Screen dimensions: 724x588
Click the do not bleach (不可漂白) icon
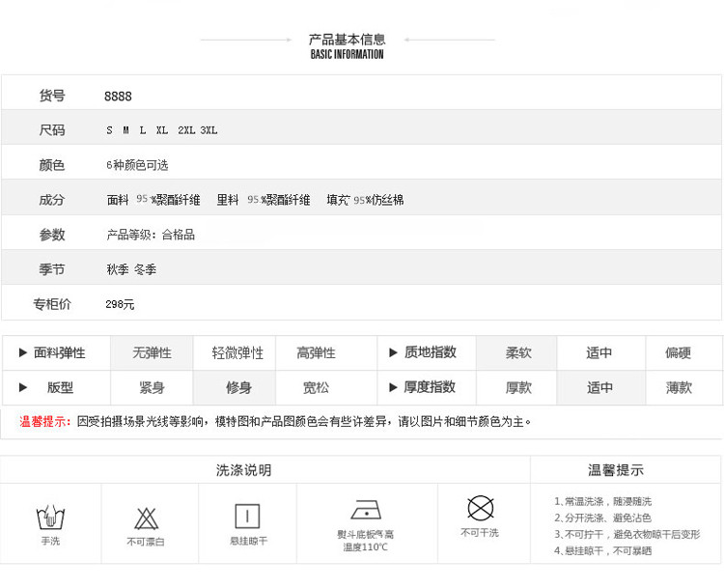[x=146, y=518]
